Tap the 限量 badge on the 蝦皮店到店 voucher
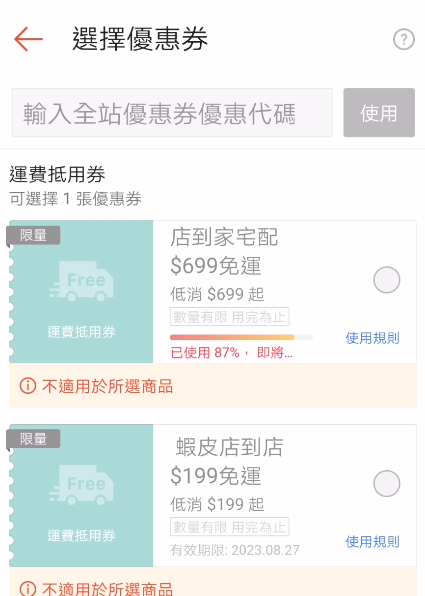The height and width of the screenshot is (596, 425). [33, 439]
